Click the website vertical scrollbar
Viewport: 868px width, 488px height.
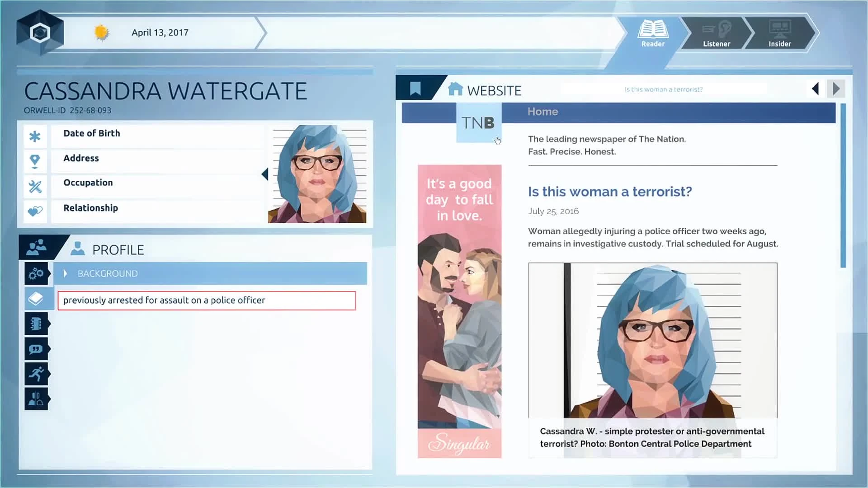point(843,185)
